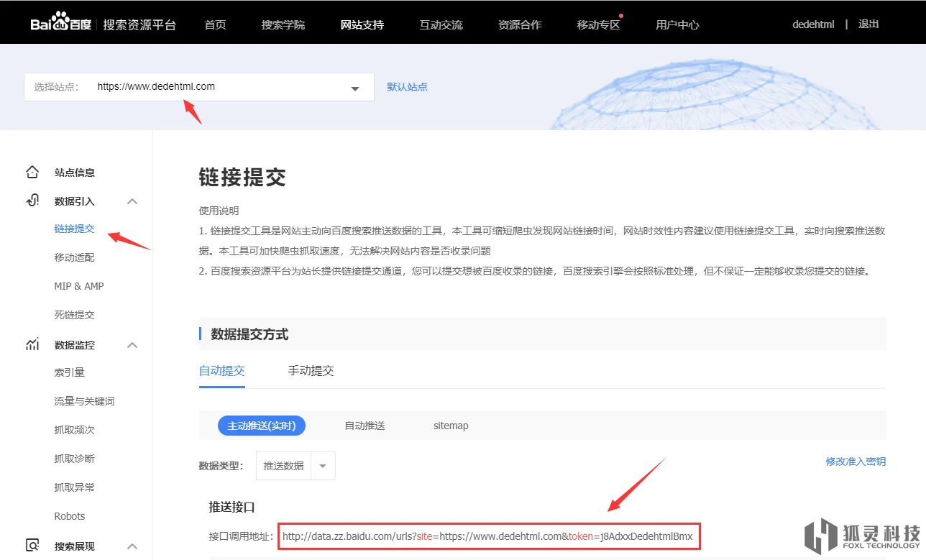Select the 自动推送 option

[x=365, y=426]
